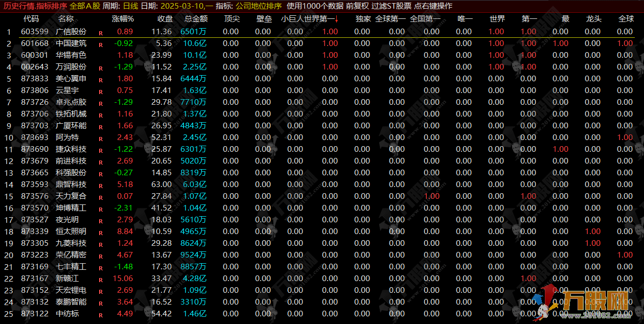Sort by the 名称 column header
This screenshot has width=644, height=324.
[x=65, y=19]
